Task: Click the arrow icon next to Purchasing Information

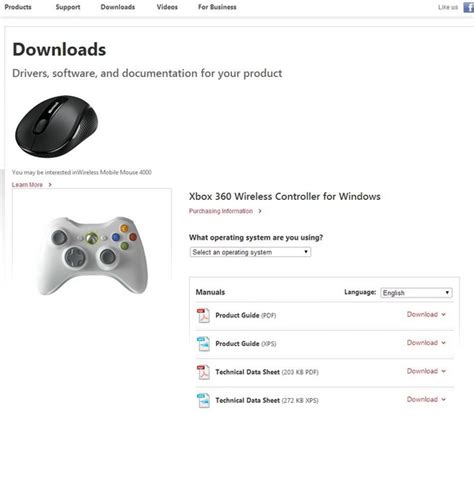Action: [260, 211]
